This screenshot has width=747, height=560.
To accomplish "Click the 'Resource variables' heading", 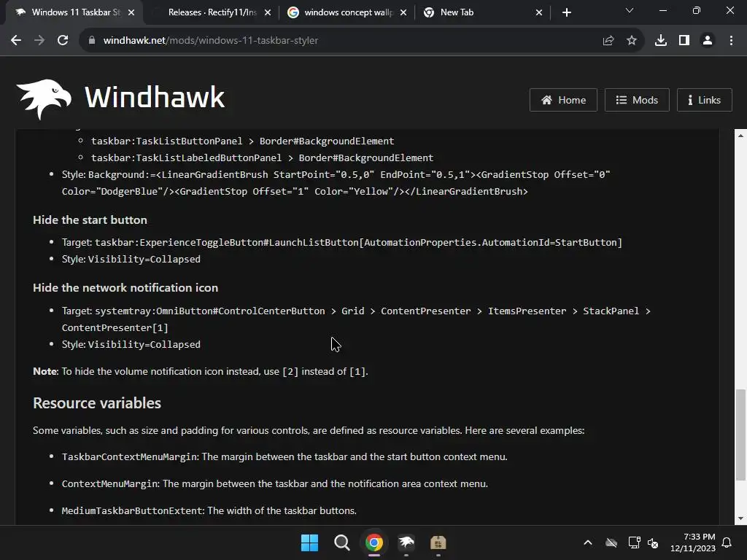I will point(97,402).
